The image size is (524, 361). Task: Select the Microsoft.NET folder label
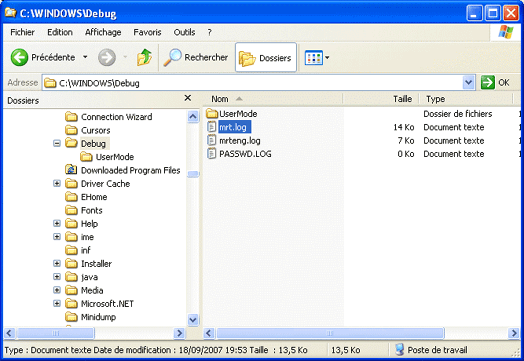(x=107, y=304)
